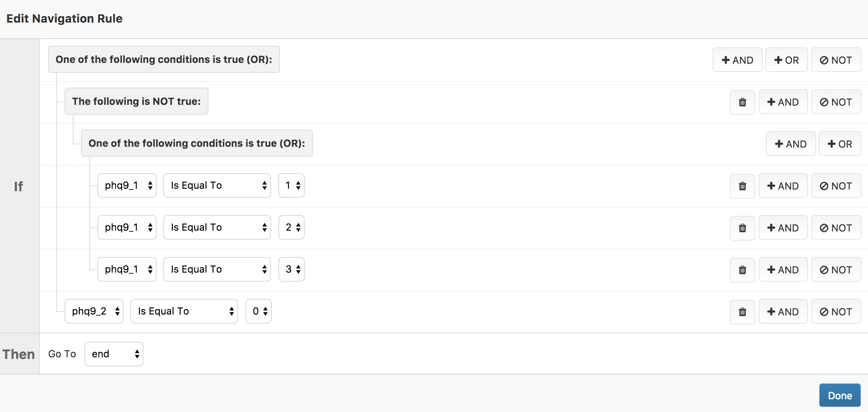Open variable dropdown in the phq9_1 equals 2 row
The height and width of the screenshot is (412, 868).
pyautogui.click(x=127, y=227)
